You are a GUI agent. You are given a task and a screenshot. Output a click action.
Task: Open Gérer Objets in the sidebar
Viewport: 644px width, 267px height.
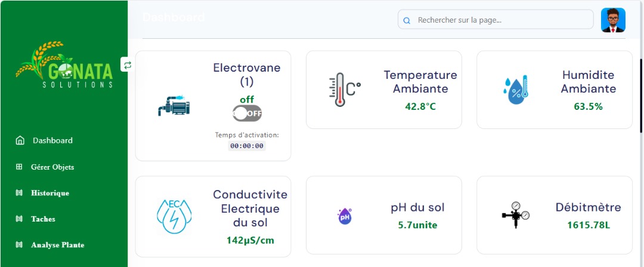coord(52,167)
